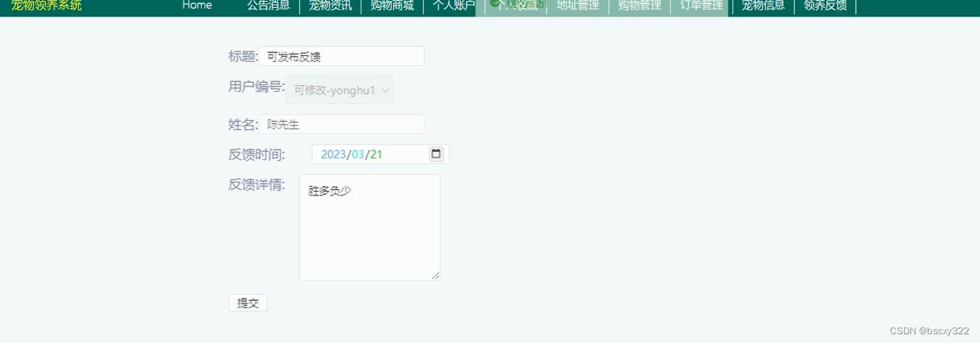
Task: Click the 姓名 input field
Action: pos(341,124)
